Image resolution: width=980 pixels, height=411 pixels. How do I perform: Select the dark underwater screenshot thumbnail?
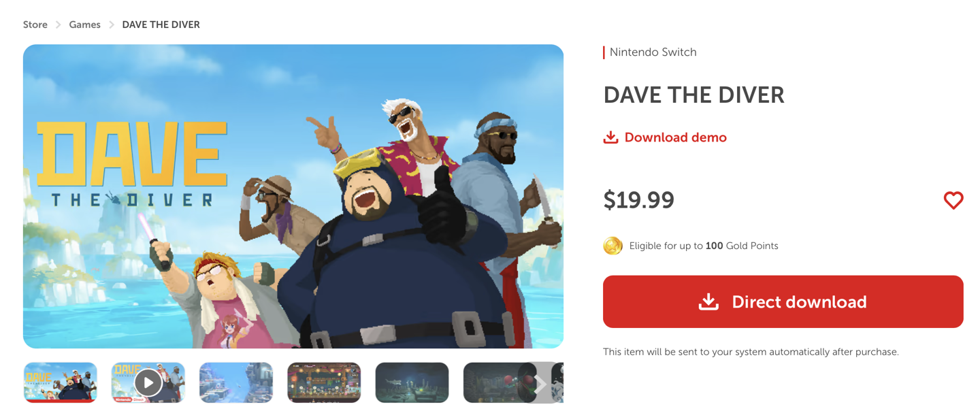point(412,382)
